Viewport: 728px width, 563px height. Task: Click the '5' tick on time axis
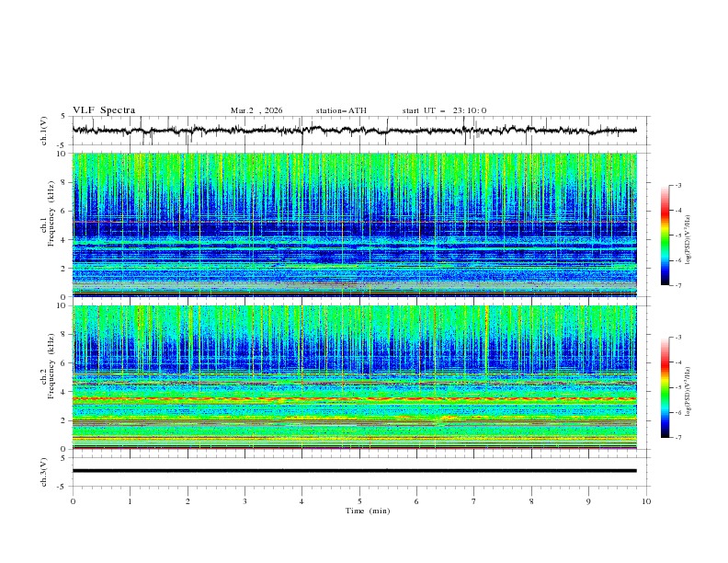click(359, 501)
